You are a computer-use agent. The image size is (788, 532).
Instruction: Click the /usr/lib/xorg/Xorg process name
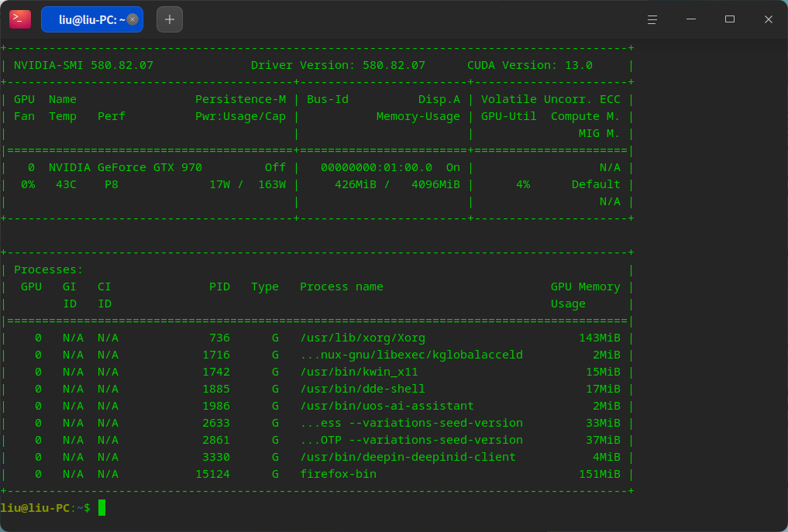click(x=363, y=338)
